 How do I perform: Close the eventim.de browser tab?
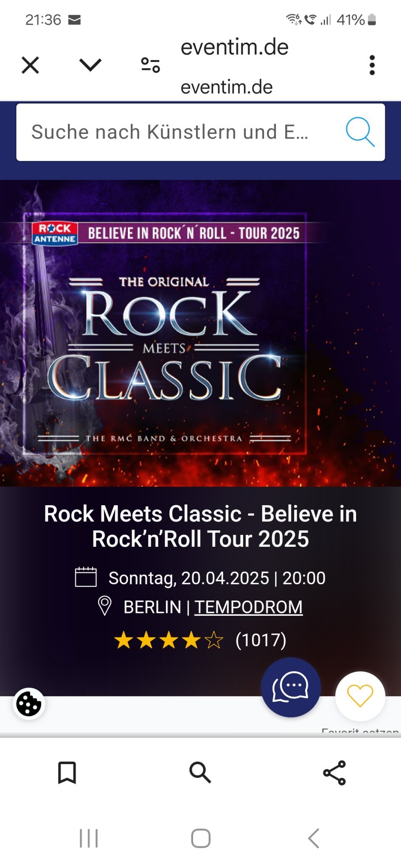[x=30, y=65]
